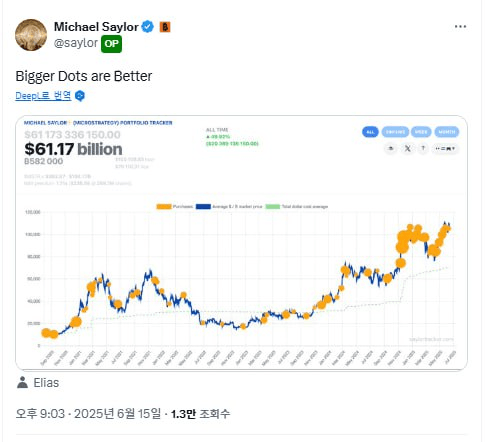This screenshot has height=442, width=495.
Task: Click the green OP badge
Action: pos(111,44)
